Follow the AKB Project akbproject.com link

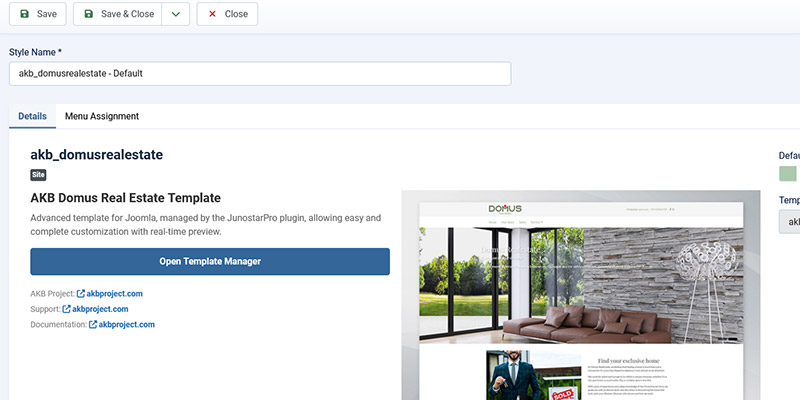tap(115, 294)
